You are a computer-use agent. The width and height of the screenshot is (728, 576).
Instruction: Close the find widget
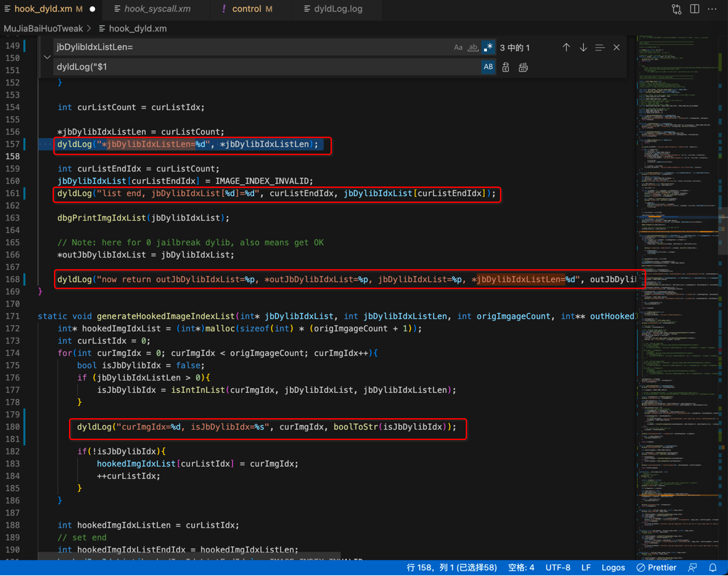[x=617, y=47]
